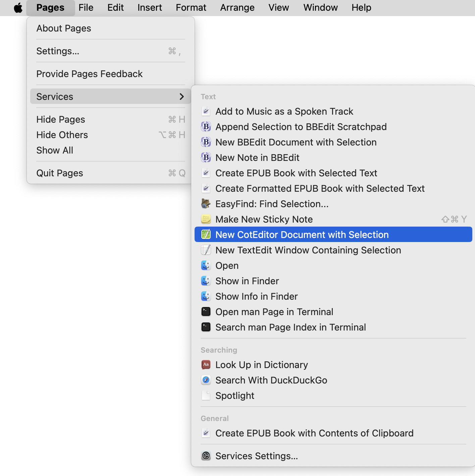Screen dimensions: 475x476
Task: Click Terminal icon beside Search man Page Index
Action: [x=206, y=327]
